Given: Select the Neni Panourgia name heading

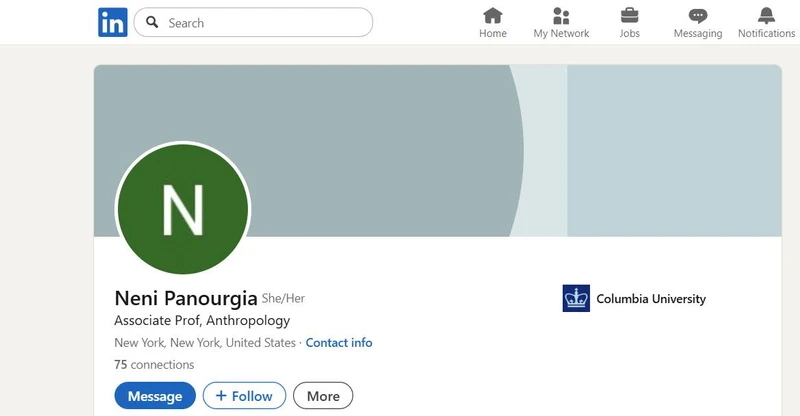Looking at the screenshot, I should point(186,298).
